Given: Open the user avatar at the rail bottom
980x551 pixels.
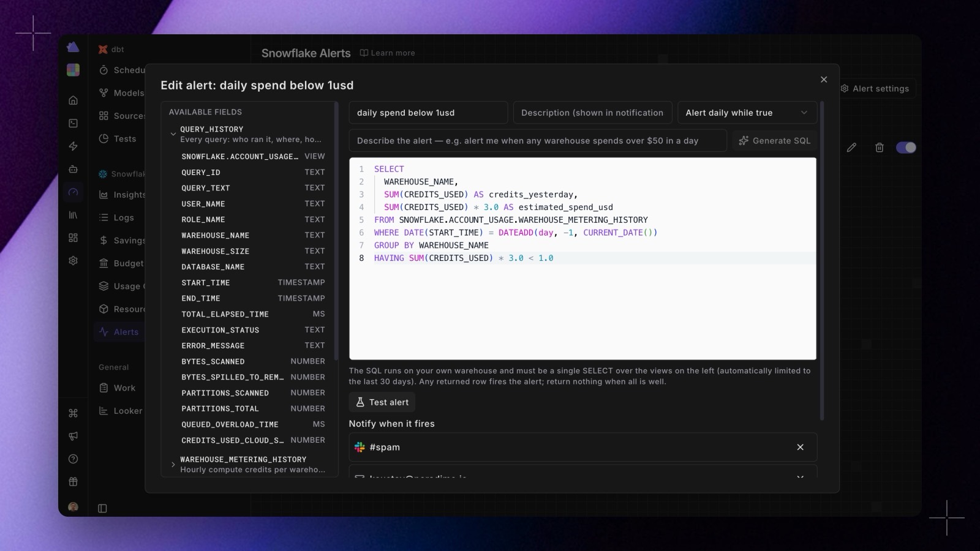Looking at the screenshot, I should [x=73, y=507].
